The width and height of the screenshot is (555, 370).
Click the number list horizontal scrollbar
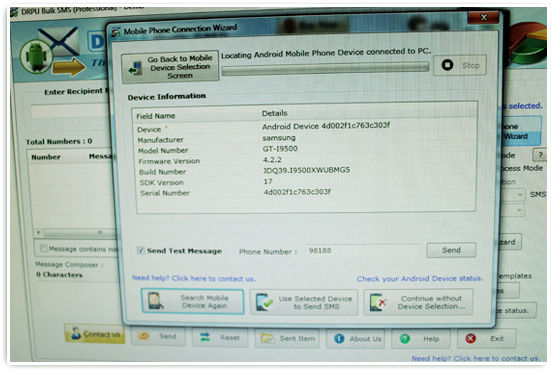coord(76,232)
